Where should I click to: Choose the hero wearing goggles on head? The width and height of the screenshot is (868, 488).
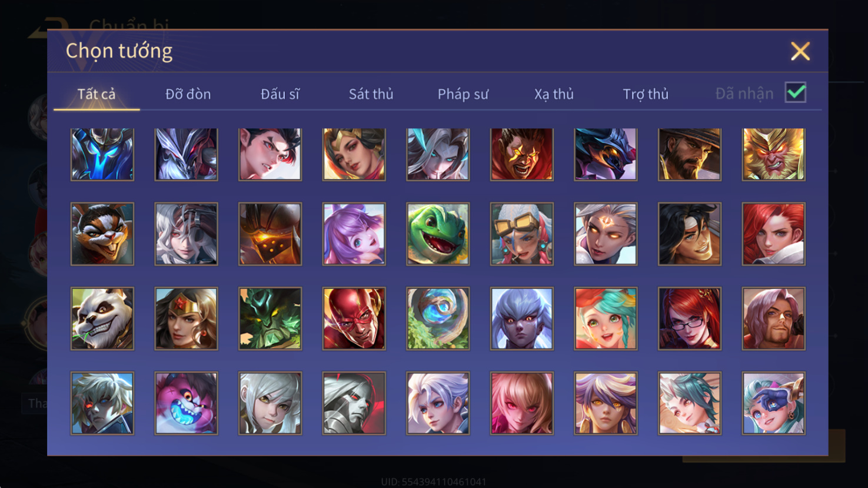(x=522, y=234)
